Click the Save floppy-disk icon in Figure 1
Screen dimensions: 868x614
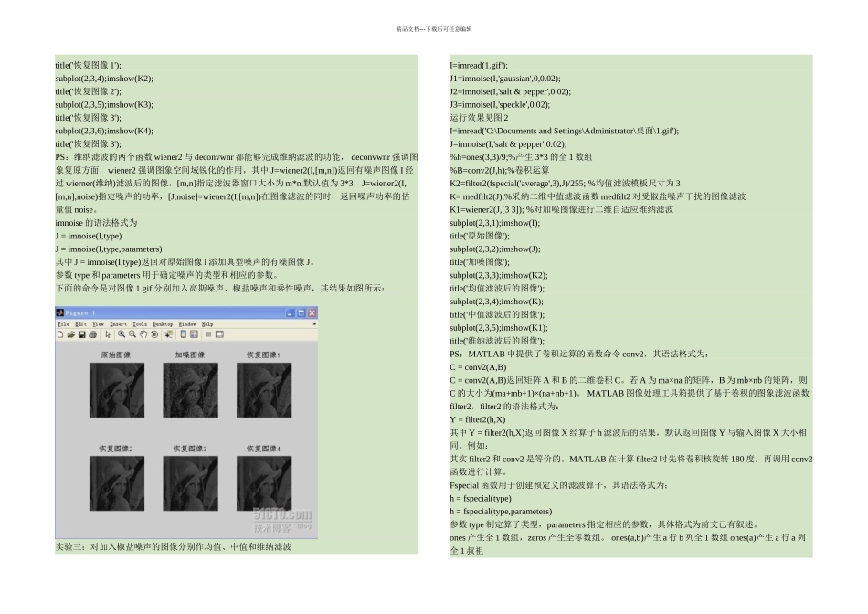(82, 334)
